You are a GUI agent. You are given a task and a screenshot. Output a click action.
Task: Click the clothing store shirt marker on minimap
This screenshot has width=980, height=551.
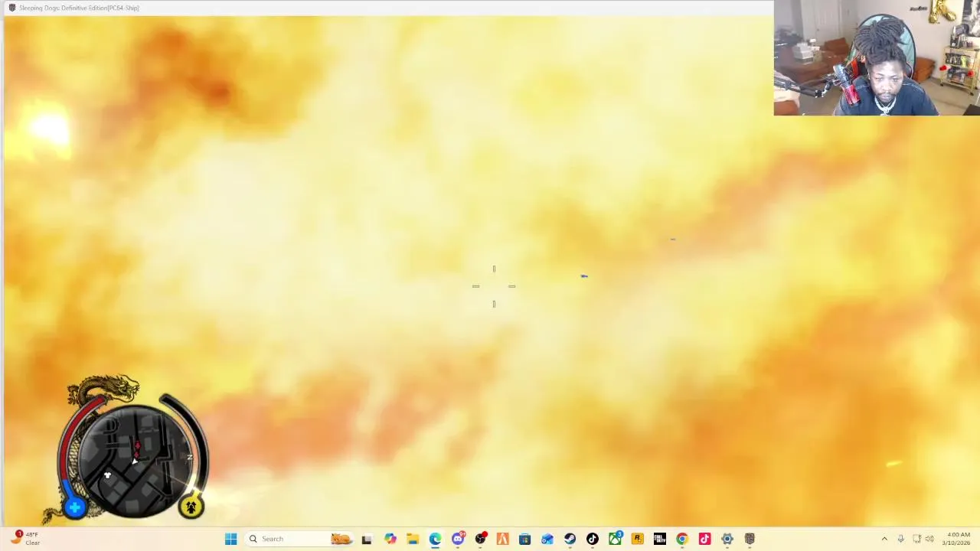(107, 475)
